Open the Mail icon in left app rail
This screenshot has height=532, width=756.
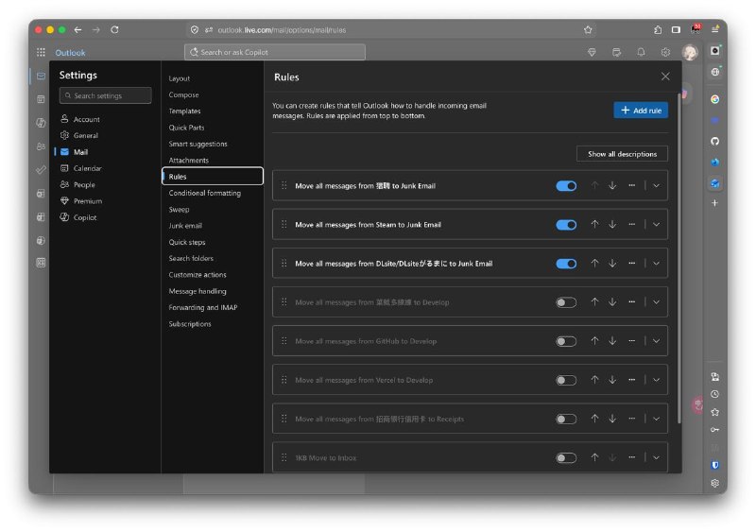pyautogui.click(x=41, y=77)
